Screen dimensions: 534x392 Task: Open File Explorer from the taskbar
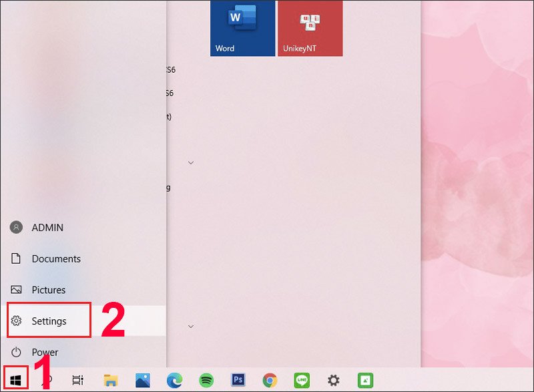tap(110, 381)
